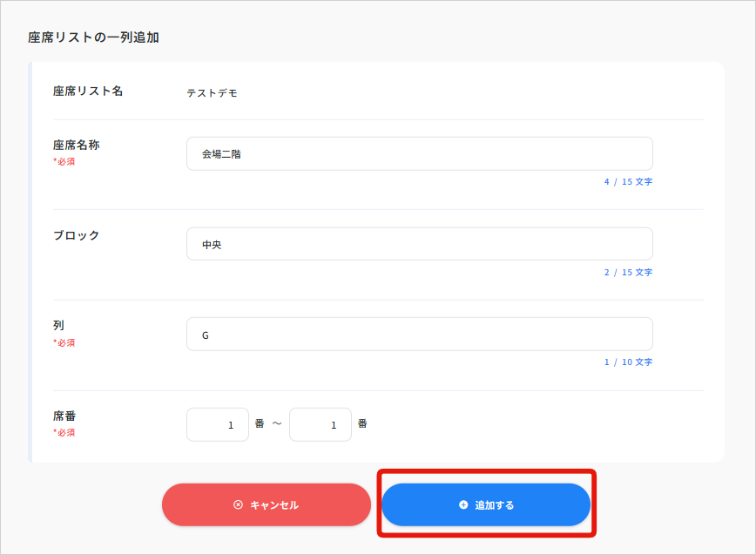Click the 座席リストの一列追加 heading
The width and height of the screenshot is (756, 555).
(93, 37)
